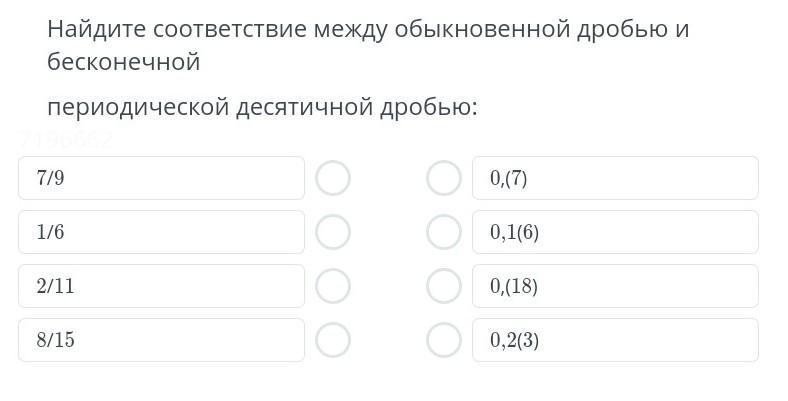Select the radio button beside 0,(7)
This screenshot has width=788, height=401.
444,179
